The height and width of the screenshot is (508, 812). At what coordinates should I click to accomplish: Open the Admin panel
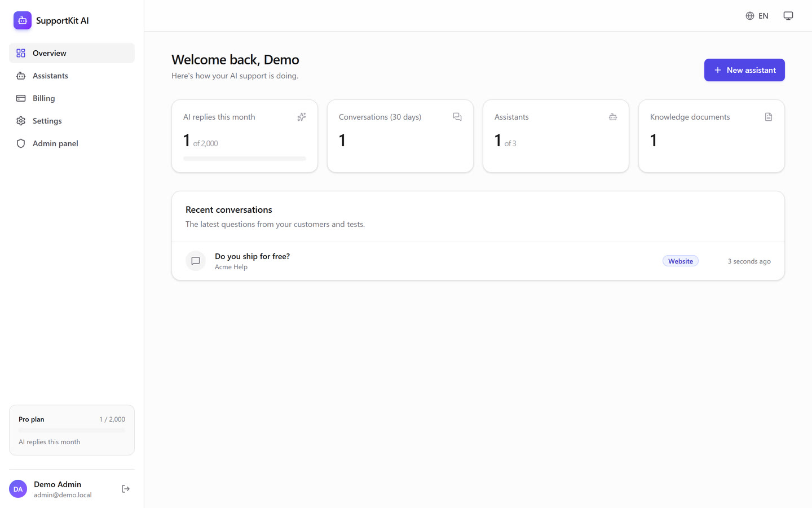72,143
